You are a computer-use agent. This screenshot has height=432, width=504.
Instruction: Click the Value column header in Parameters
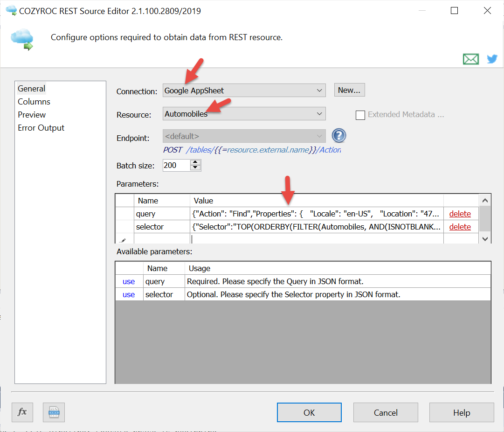click(x=317, y=201)
